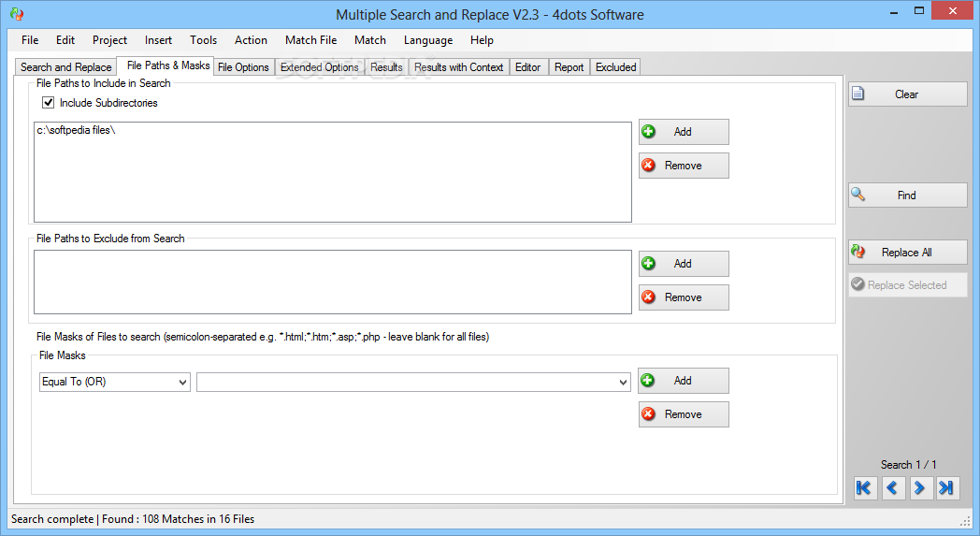Go to previous search arrow

pos(892,487)
